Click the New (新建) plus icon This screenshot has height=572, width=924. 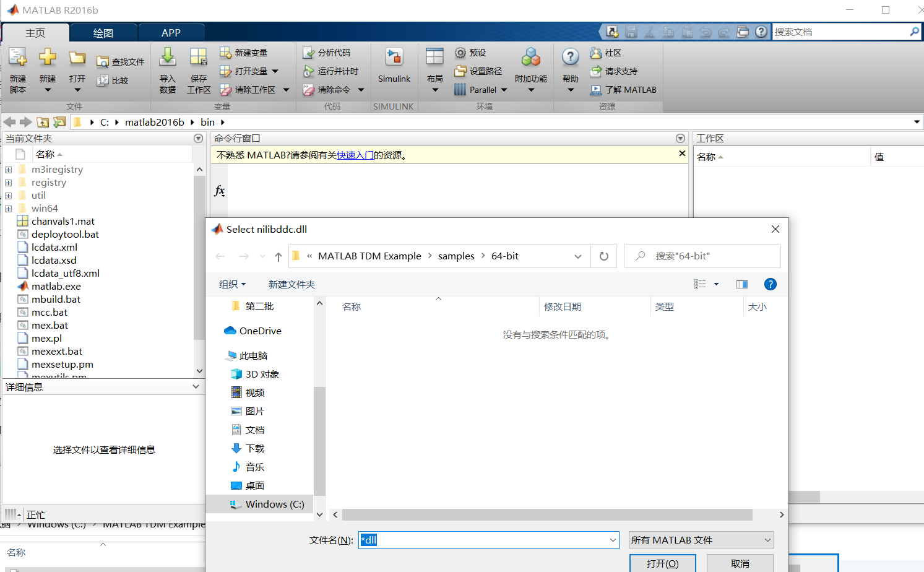point(48,58)
